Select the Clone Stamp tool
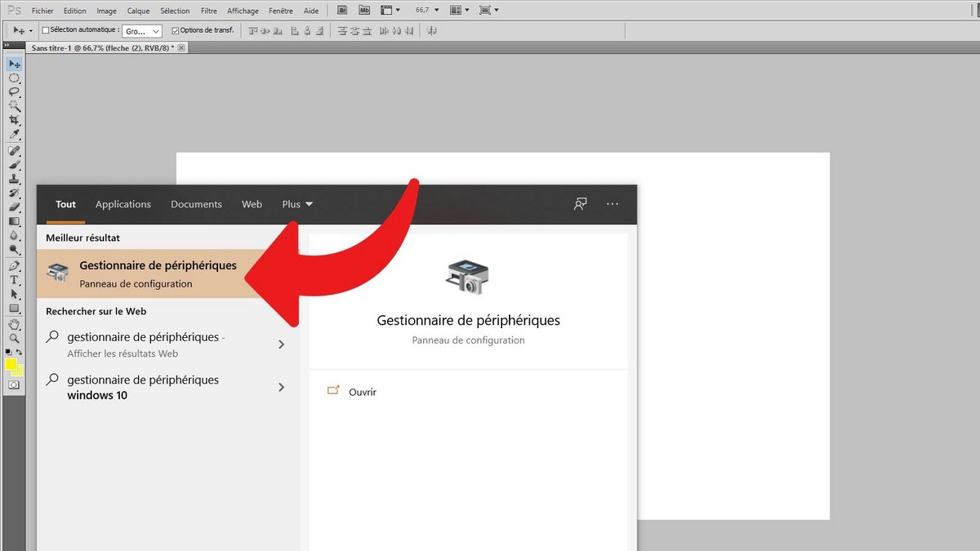980x551 pixels. (x=15, y=179)
